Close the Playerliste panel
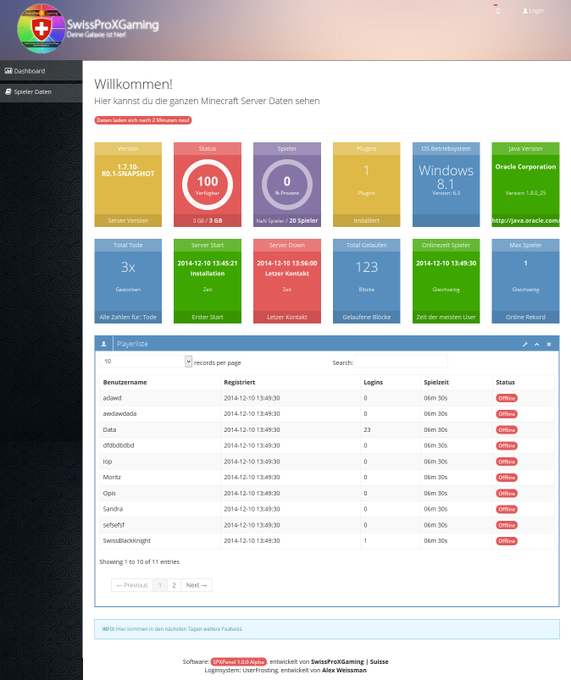Viewport: 571px width, 680px height. click(x=549, y=344)
